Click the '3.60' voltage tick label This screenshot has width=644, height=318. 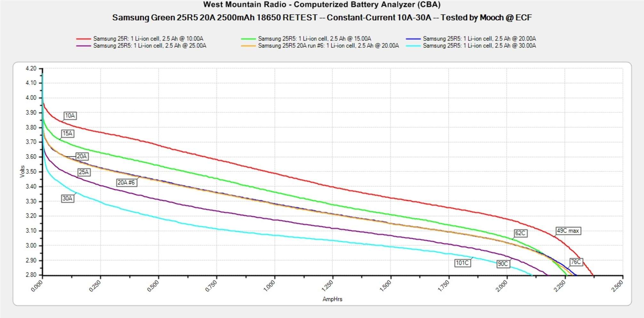31,157
